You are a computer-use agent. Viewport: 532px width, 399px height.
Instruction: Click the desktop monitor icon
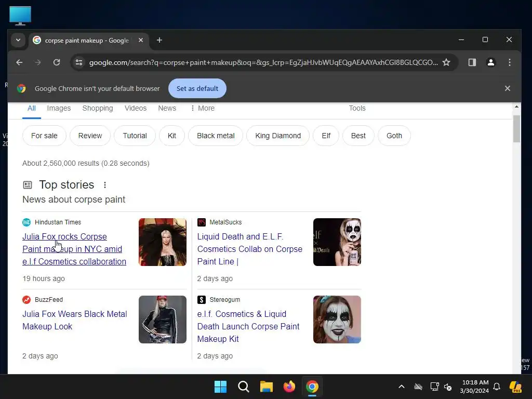[20, 16]
